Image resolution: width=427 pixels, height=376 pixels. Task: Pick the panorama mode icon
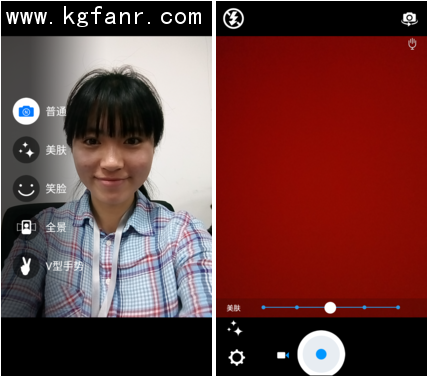(x=26, y=227)
